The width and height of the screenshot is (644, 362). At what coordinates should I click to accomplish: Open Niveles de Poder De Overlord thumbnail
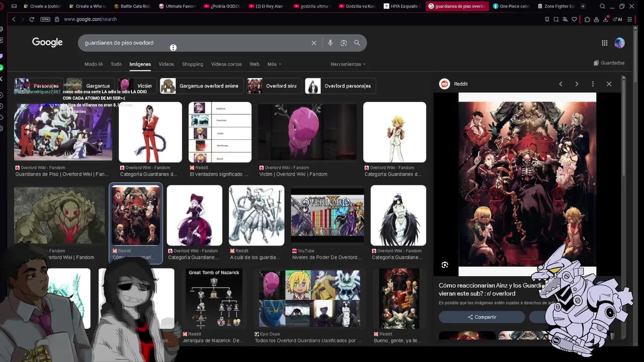[x=327, y=215]
